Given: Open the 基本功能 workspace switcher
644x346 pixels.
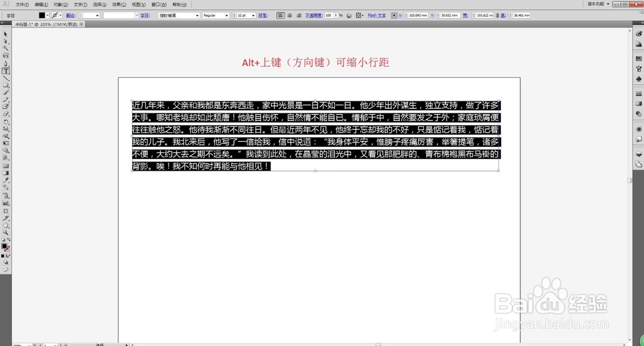Looking at the screenshot, I should (x=598, y=4).
